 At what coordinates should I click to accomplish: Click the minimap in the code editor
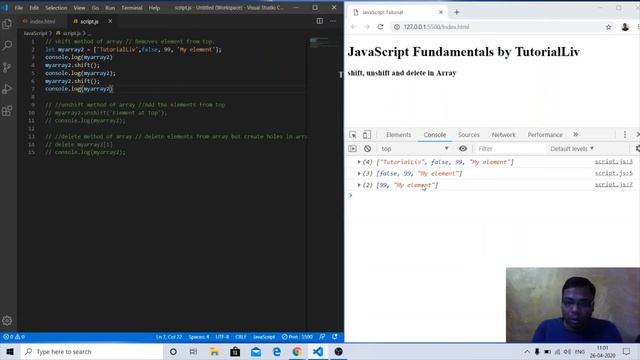coord(324,42)
